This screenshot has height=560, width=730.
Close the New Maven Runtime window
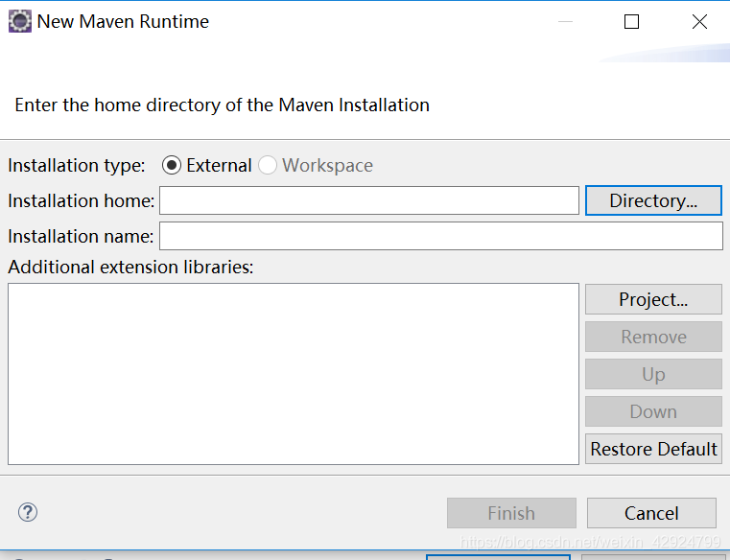click(699, 21)
